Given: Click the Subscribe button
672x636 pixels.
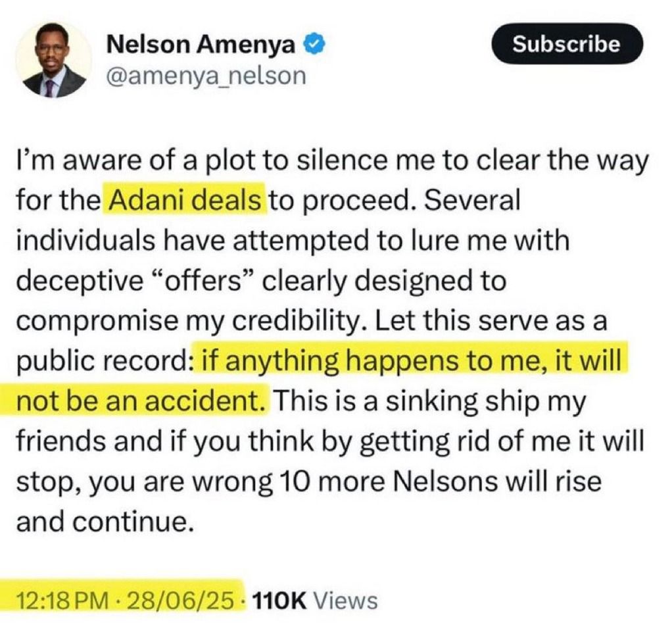Looking at the screenshot, I should [x=567, y=44].
